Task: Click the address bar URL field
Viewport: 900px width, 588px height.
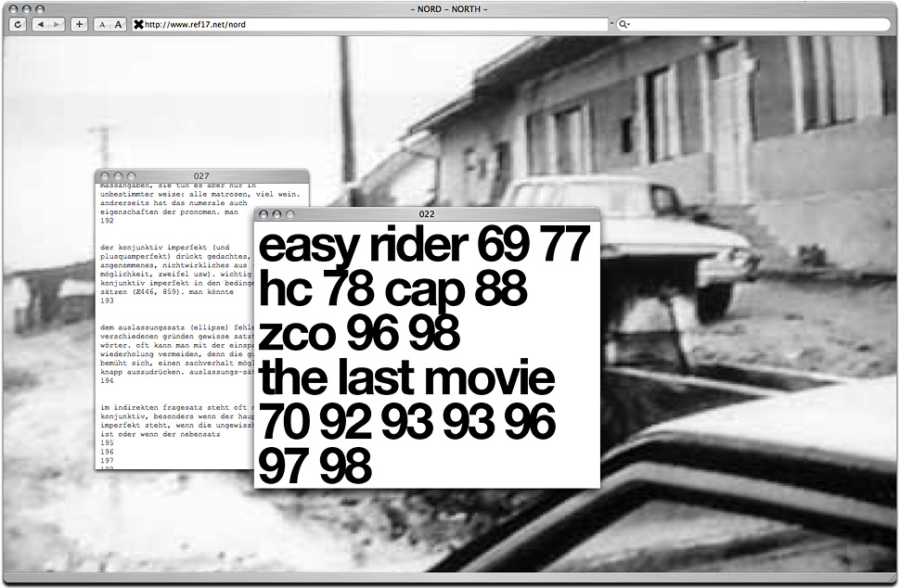Action: (x=371, y=24)
